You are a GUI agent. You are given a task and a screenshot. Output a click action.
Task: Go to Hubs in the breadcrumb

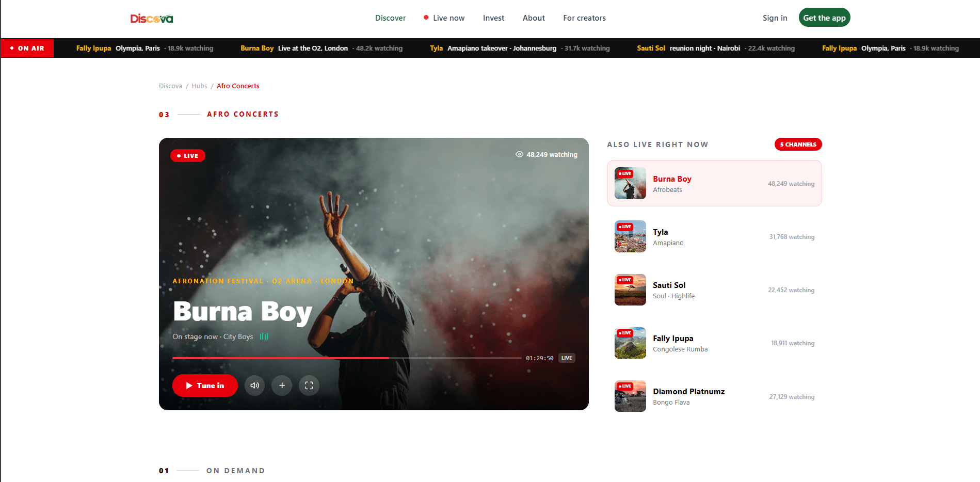[199, 86]
